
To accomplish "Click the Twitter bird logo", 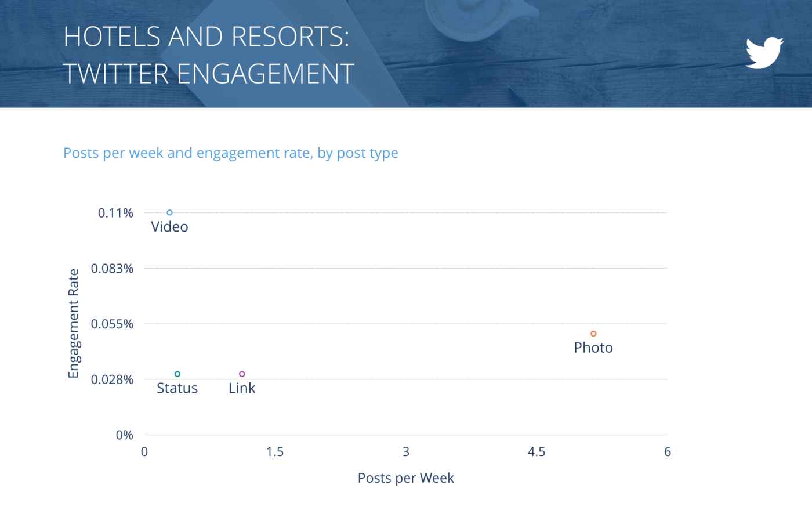I will coord(764,53).
